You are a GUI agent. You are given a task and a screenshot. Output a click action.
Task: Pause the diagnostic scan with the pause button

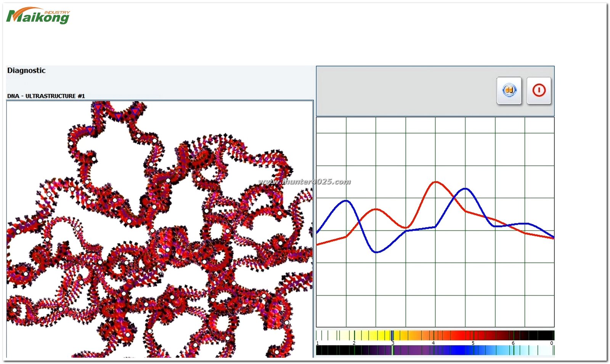tap(509, 91)
